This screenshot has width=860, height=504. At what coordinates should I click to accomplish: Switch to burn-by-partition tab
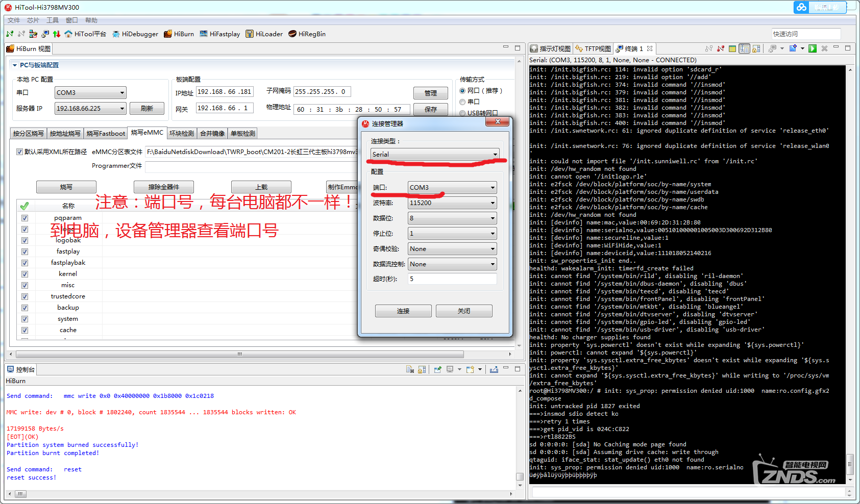click(x=28, y=133)
